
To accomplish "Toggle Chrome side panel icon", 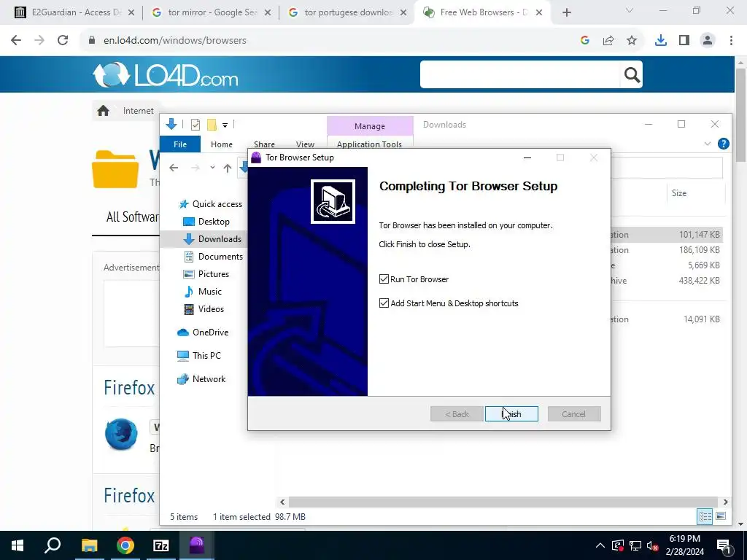I will 684,41.
